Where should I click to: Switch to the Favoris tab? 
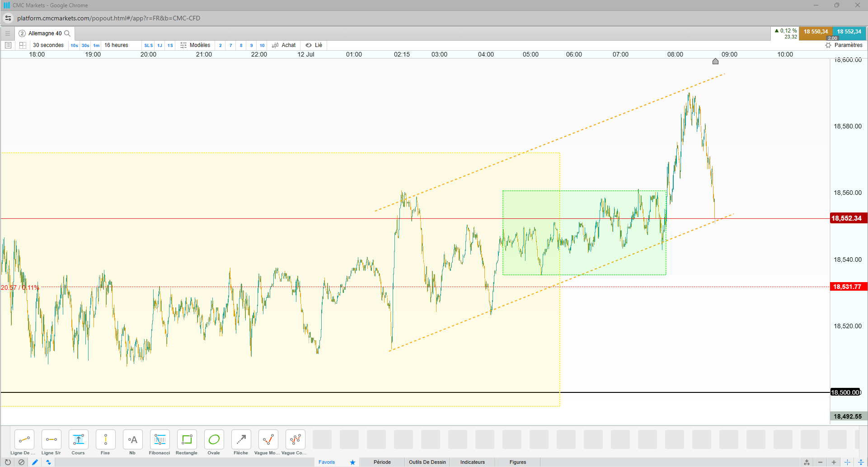(327, 462)
